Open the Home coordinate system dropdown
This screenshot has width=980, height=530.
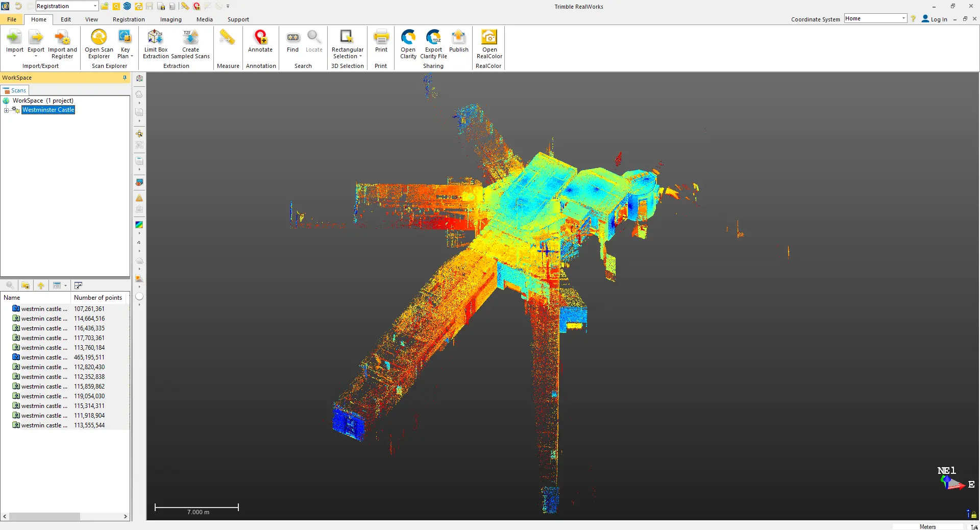903,18
